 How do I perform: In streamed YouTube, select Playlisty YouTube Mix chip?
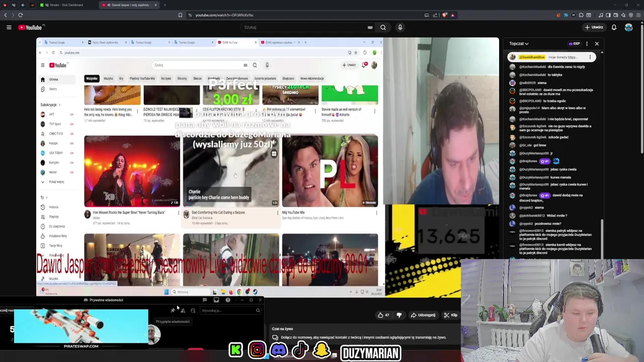pyautogui.click(x=142, y=78)
